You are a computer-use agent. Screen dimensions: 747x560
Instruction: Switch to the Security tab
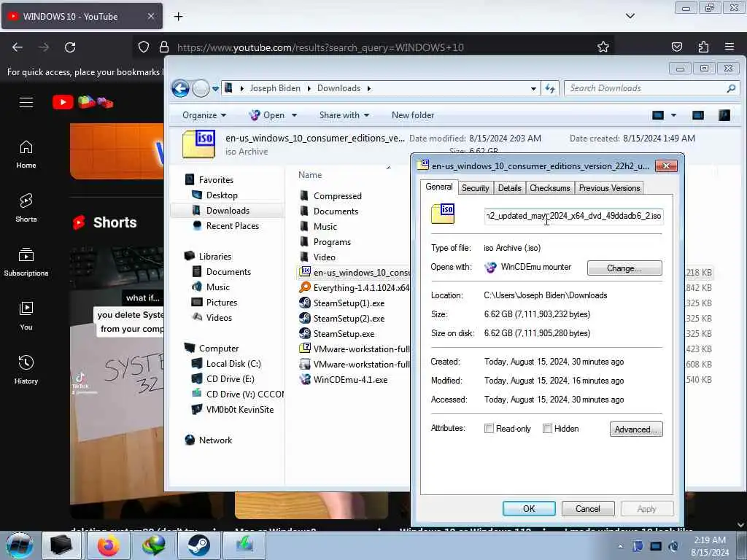(476, 188)
